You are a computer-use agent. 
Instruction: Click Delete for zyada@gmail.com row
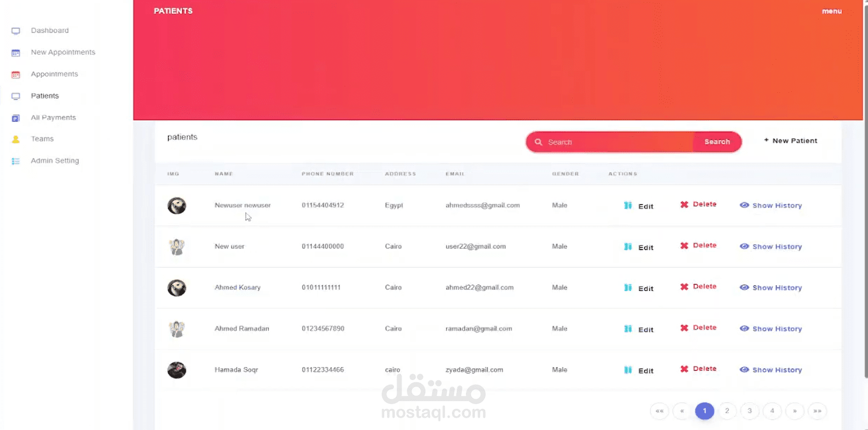pyautogui.click(x=698, y=369)
